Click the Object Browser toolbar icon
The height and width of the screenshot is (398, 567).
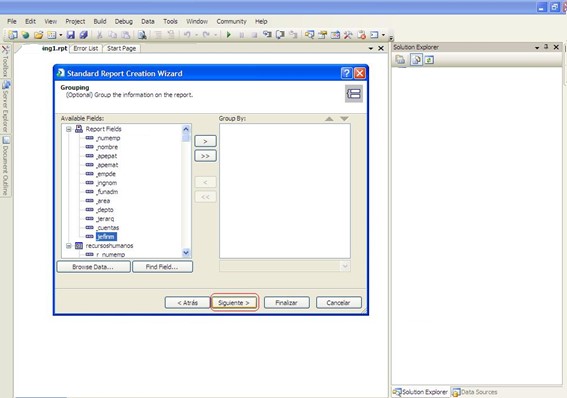coord(335,35)
